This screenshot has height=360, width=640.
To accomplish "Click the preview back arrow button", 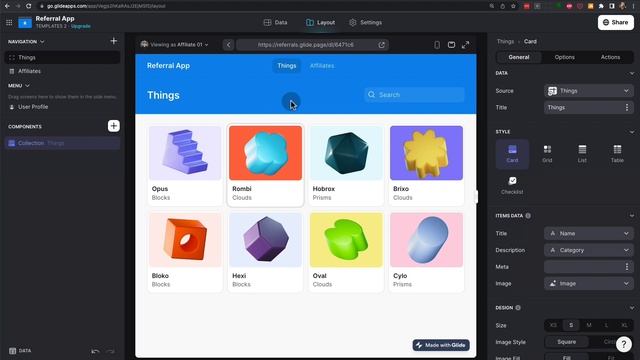I will pos(229,44).
